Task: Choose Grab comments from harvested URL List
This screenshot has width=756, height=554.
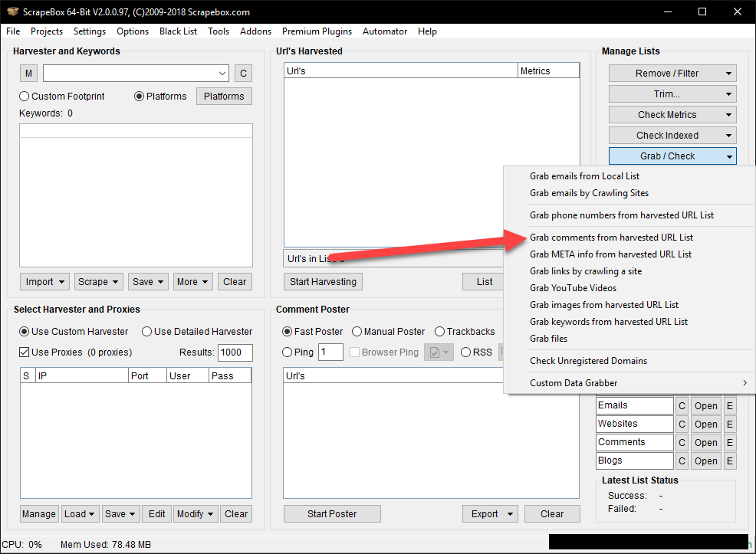Action: (629, 238)
